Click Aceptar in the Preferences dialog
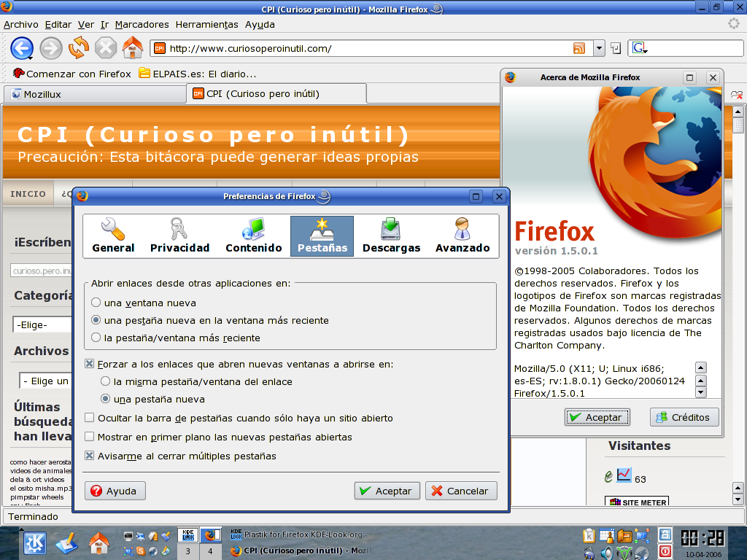Screen dimensions: 747x560 click(x=387, y=491)
